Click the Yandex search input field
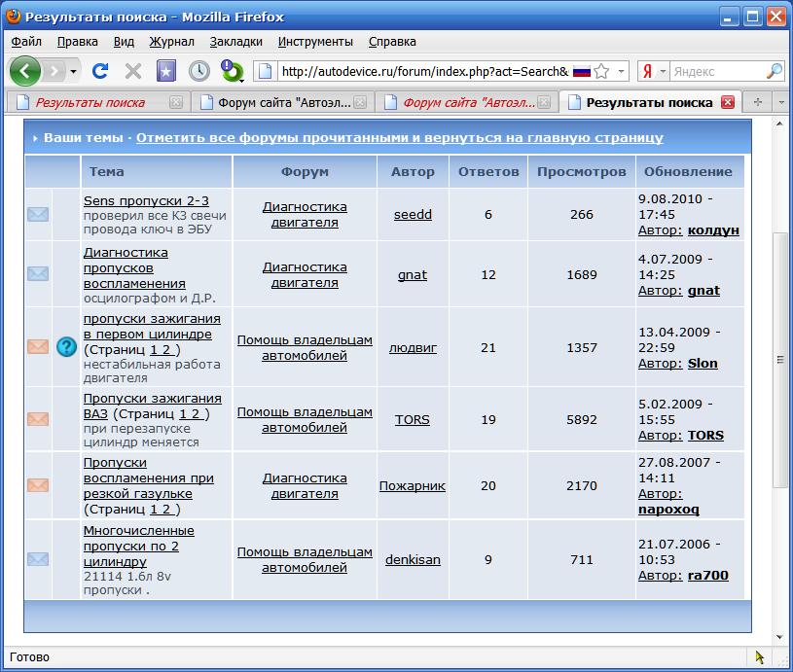793x672 pixels. pos(717,71)
